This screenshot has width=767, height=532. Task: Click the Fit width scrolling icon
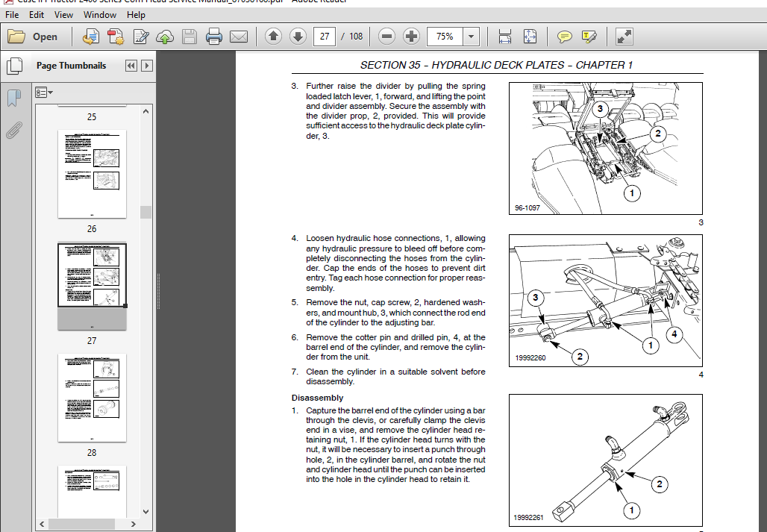(505, 37)
